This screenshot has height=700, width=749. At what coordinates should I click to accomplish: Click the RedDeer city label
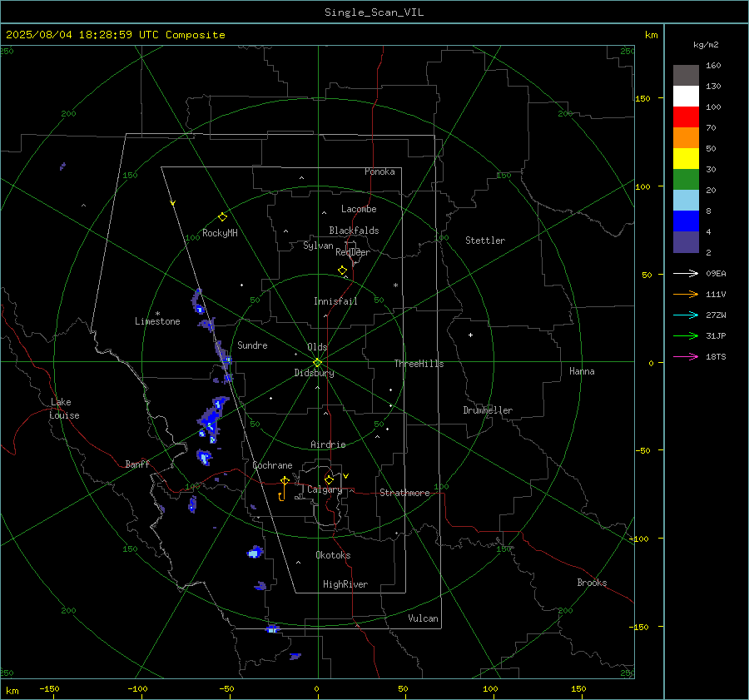click(353, 252)
